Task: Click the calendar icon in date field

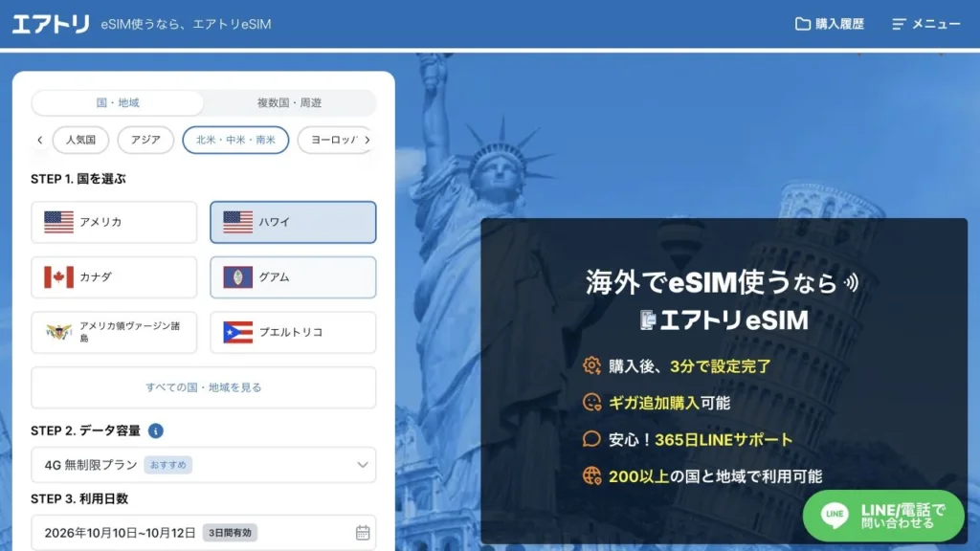Action: click(363, 533)
